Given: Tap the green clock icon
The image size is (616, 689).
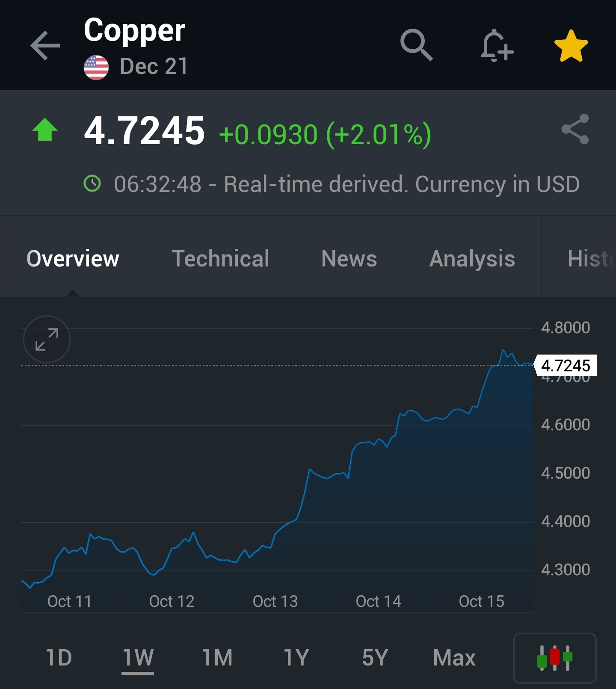Looking at the screenshot, I should (x=92, y=183).
